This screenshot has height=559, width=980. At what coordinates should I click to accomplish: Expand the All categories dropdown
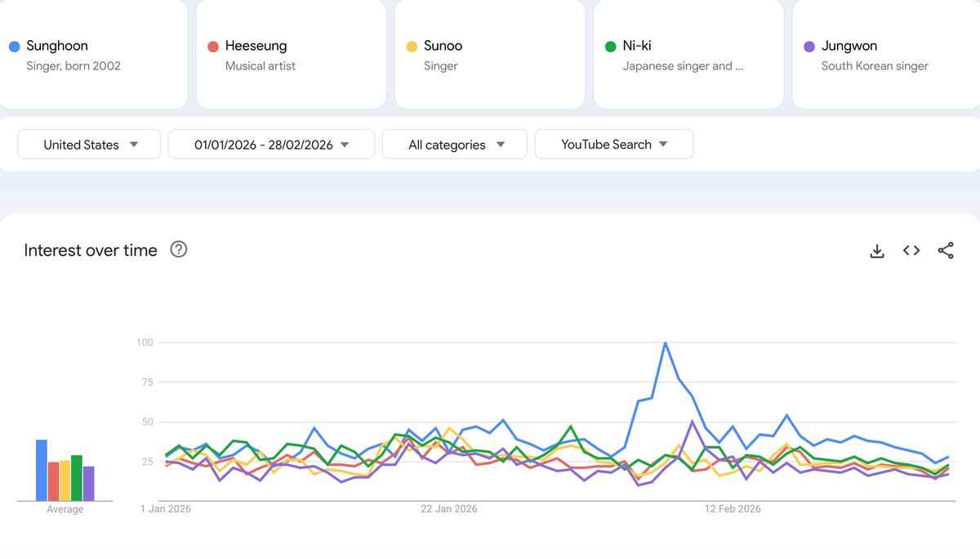(454, 144)
